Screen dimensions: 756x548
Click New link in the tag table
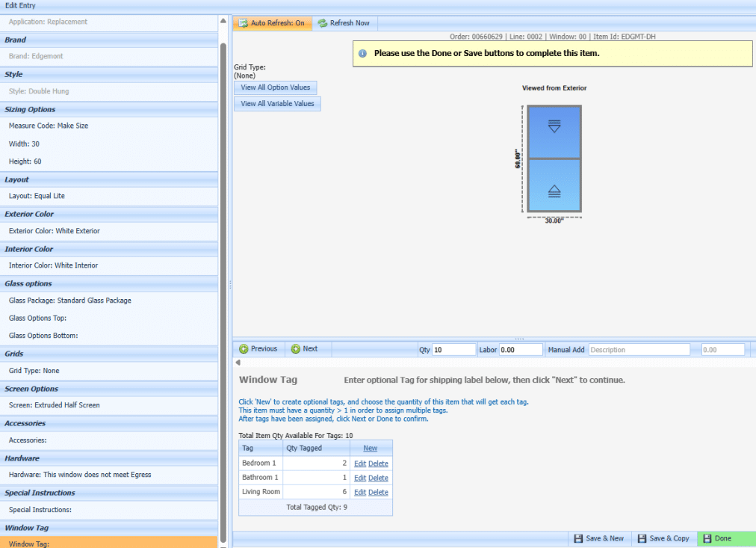point(371,449)
